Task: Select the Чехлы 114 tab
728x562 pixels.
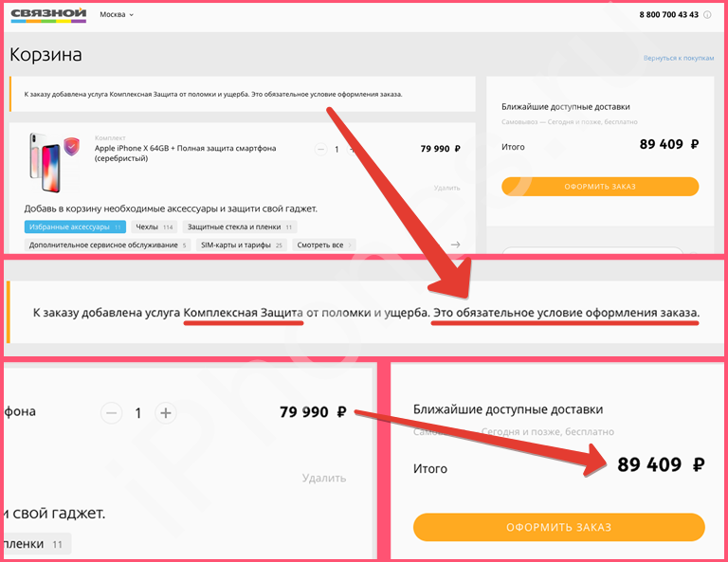Action: coord(155,227)
